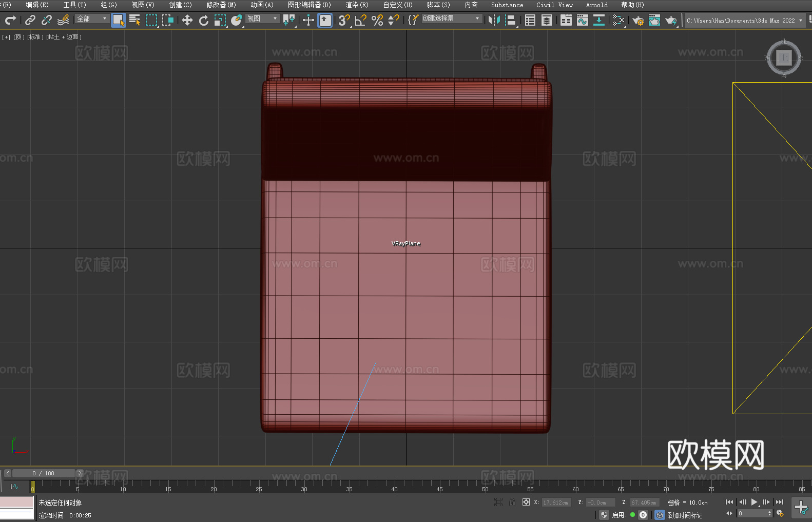Open the 渲染(R) menu
Screen dimensions: 812x522
[x=357, y=5]
